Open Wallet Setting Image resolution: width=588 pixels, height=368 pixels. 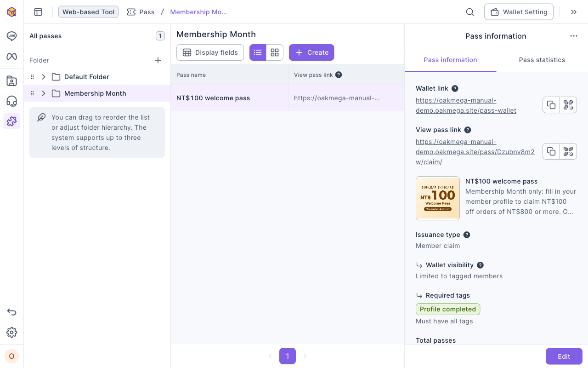pos(519,12)
